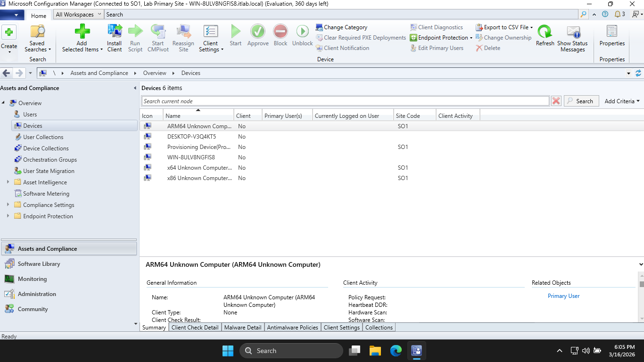Switch to the Client Check Detail tab
Screen dimensions: 644x362
coord(195,328)
